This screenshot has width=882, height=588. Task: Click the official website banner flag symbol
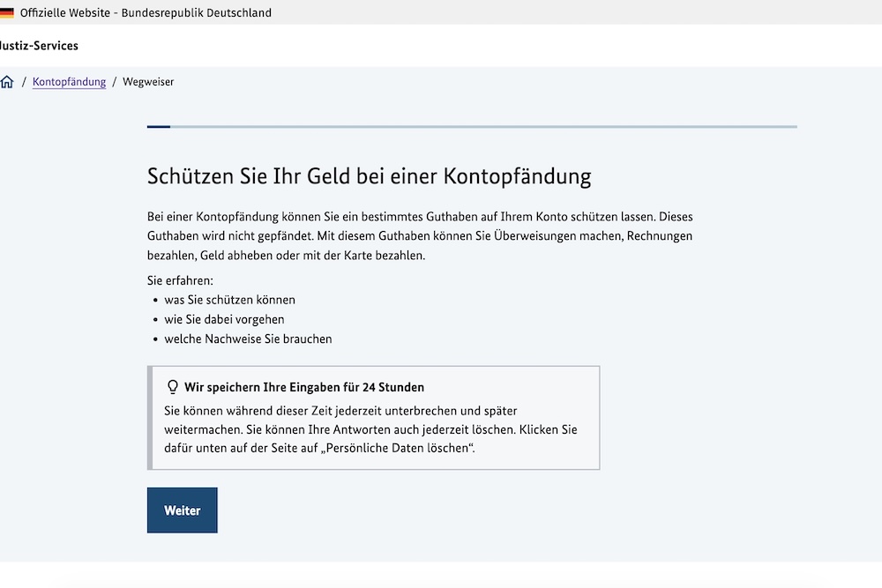point(7,12)
